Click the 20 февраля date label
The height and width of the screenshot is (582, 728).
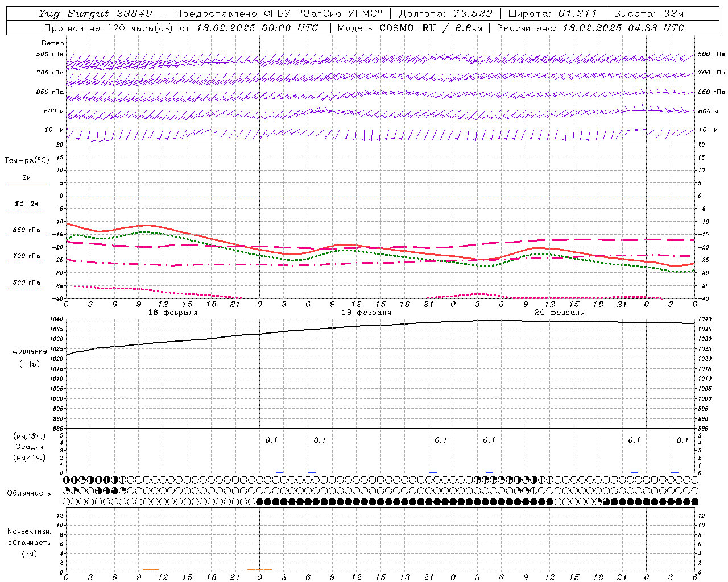point(560,313)
